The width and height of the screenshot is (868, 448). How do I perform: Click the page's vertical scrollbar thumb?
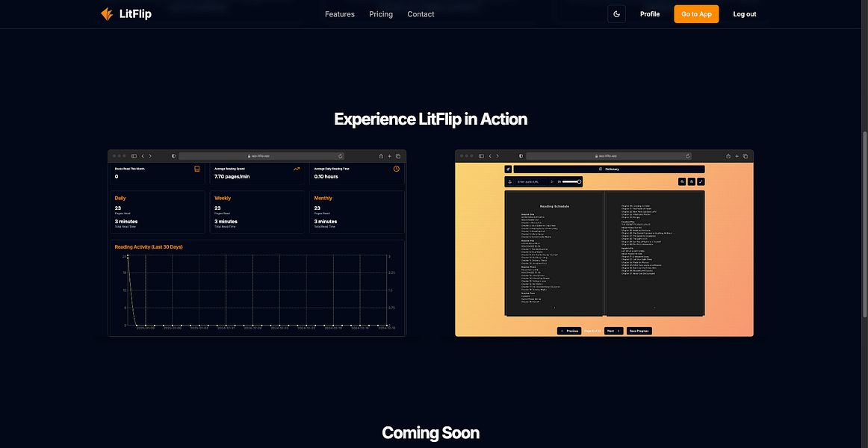click(x=865, y=224)
